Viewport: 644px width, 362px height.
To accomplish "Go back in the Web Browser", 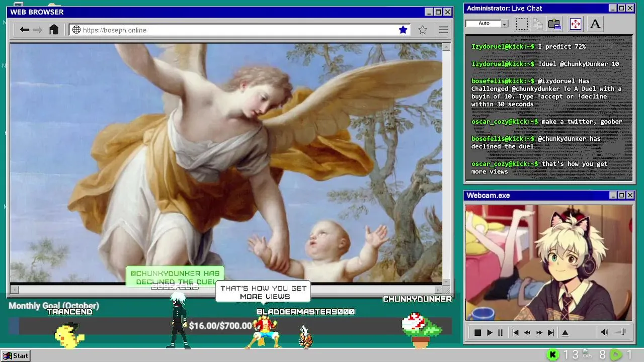I will [x=24, y=30].
